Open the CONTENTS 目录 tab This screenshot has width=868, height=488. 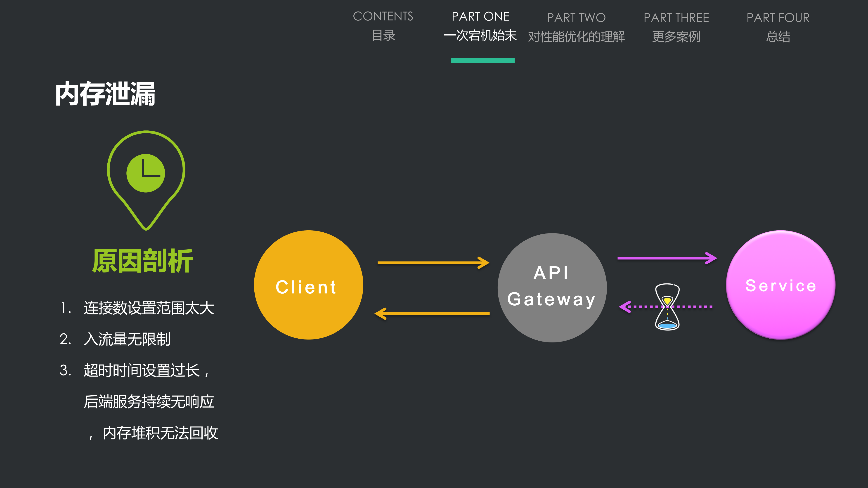[383, 26]
